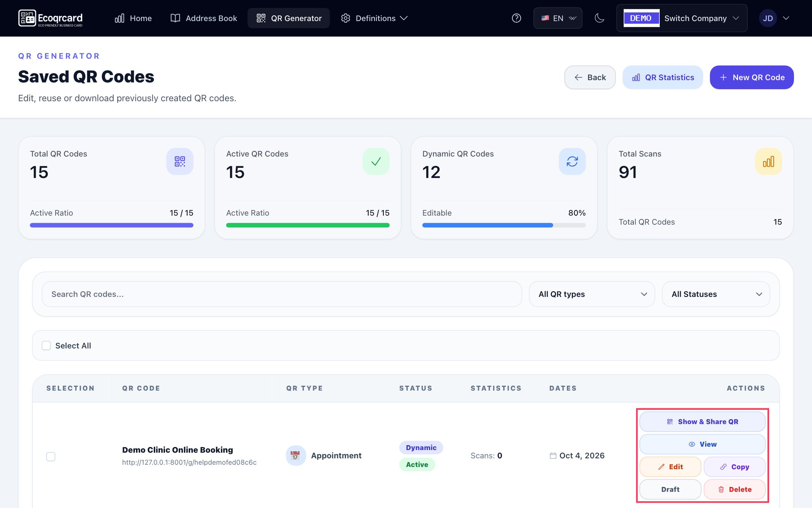This screenshot has height=508, width=812.
Task: Click the Active status badge
Action: [417, 465]
